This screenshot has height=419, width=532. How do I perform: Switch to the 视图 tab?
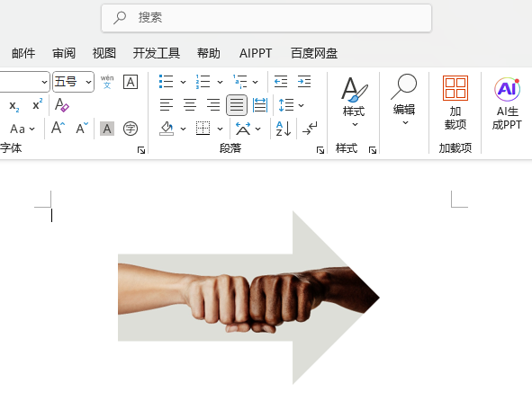104,53
